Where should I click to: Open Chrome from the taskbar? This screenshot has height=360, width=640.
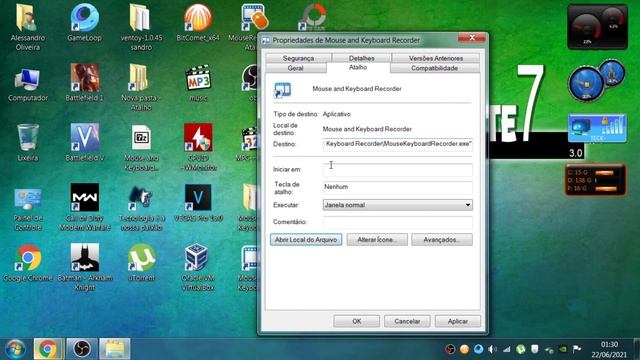click(x=48, y=349)
